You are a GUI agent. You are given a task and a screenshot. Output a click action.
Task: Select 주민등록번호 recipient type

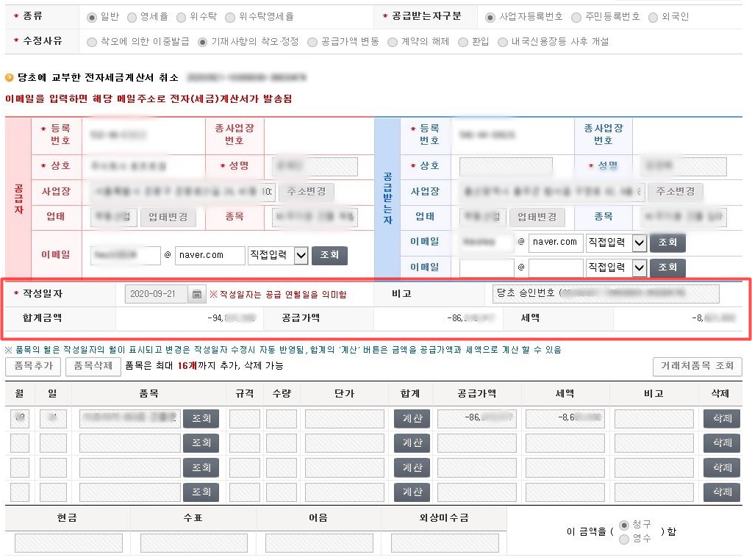pos(576,18)
